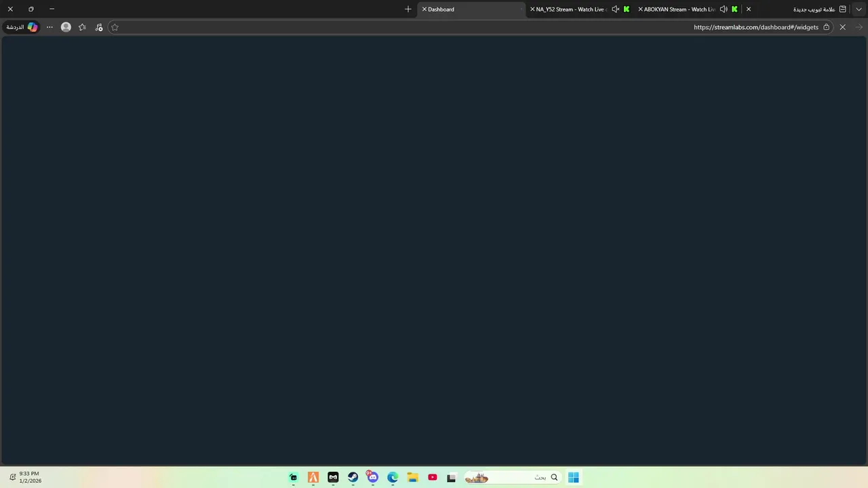Click the media control music note icon
Image resolution: width=868 pixels, height=488 pixels.
pos(99,27)
